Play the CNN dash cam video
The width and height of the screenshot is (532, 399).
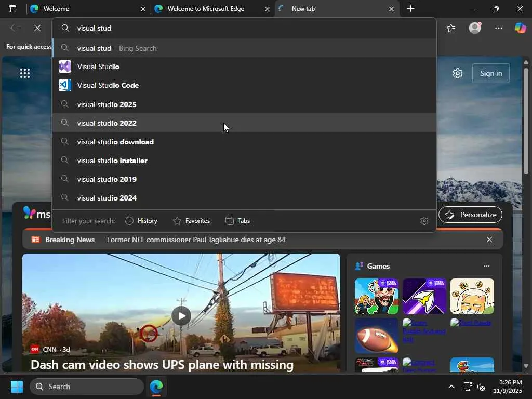181,316
